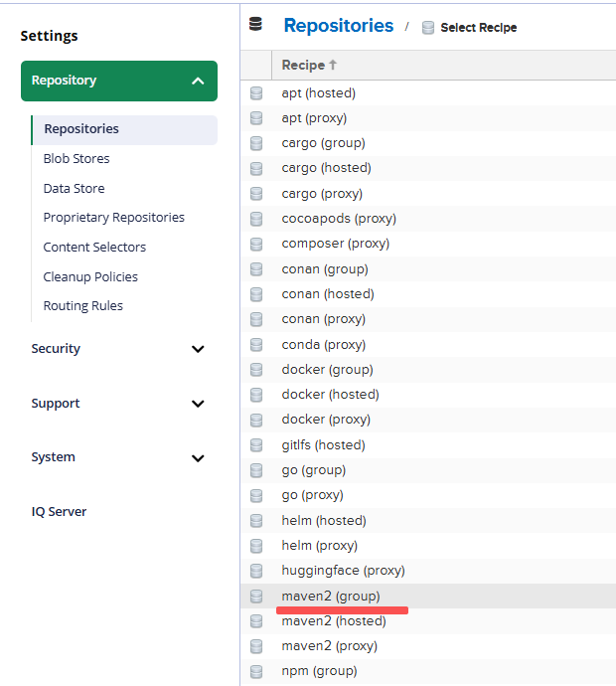Image resolution: width=616 pixels, height=686 pixels.
Task: Click the icon for apt (proxy)
Action: coord(256,118)
